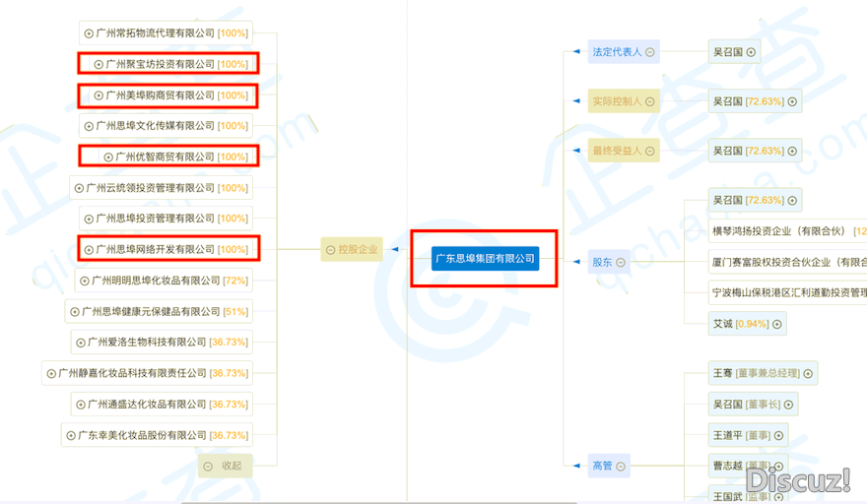The width and height of the screenshot is (867, 504).
Task: Click the 控股企业 category label
Action: tap(358, 250)
